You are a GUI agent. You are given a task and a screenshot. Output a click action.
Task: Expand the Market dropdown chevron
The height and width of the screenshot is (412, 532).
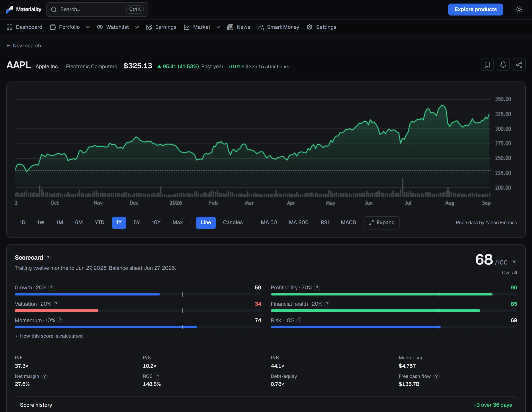point(218,27)
